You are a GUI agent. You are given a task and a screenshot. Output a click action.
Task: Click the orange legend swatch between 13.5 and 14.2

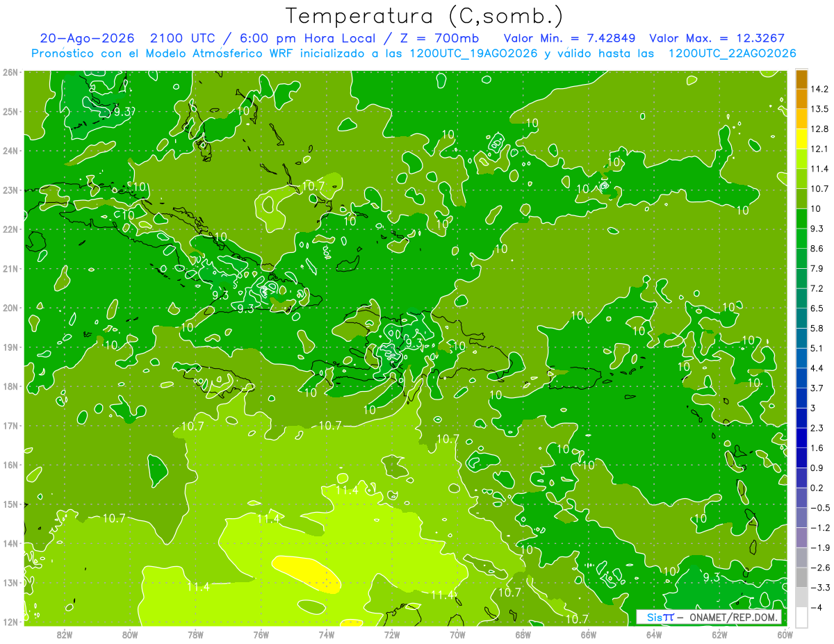click(801, 98)
